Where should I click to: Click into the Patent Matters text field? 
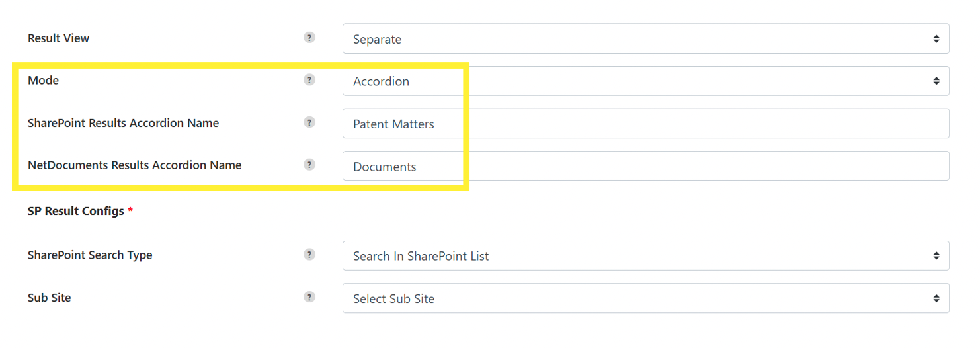(646, 124)
